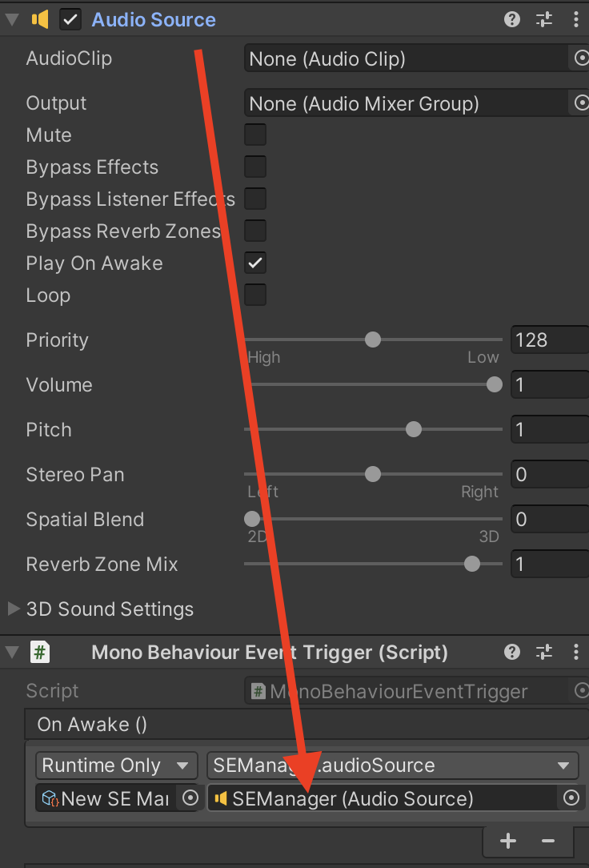
Task: Open object picker for SEManager Audio Source field
Action: point(571,798)
